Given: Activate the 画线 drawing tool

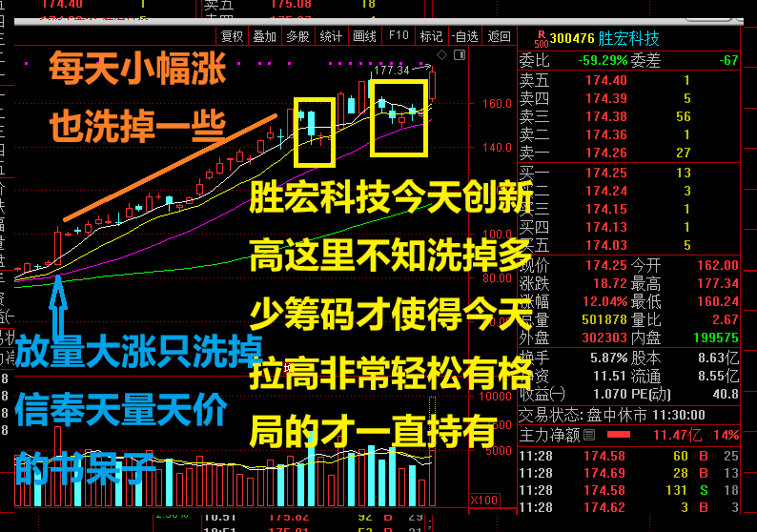Looking at the screenshot, I should [364, 36].
